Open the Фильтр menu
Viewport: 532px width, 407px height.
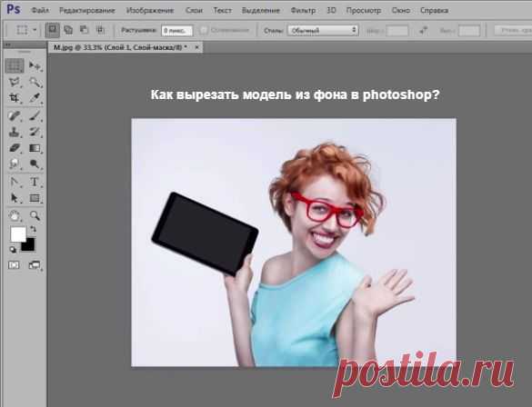coord(303,11)
